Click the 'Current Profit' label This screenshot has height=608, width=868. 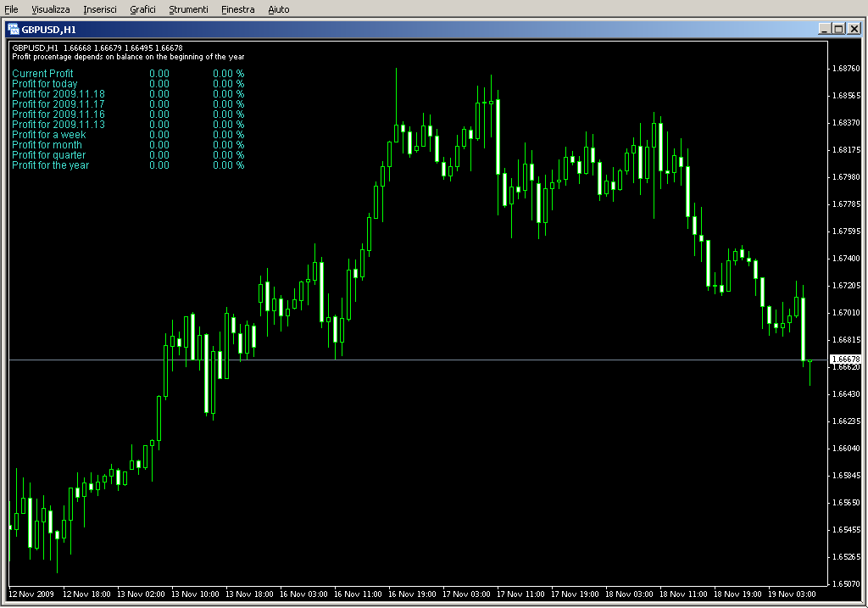[x=42, y=74]
